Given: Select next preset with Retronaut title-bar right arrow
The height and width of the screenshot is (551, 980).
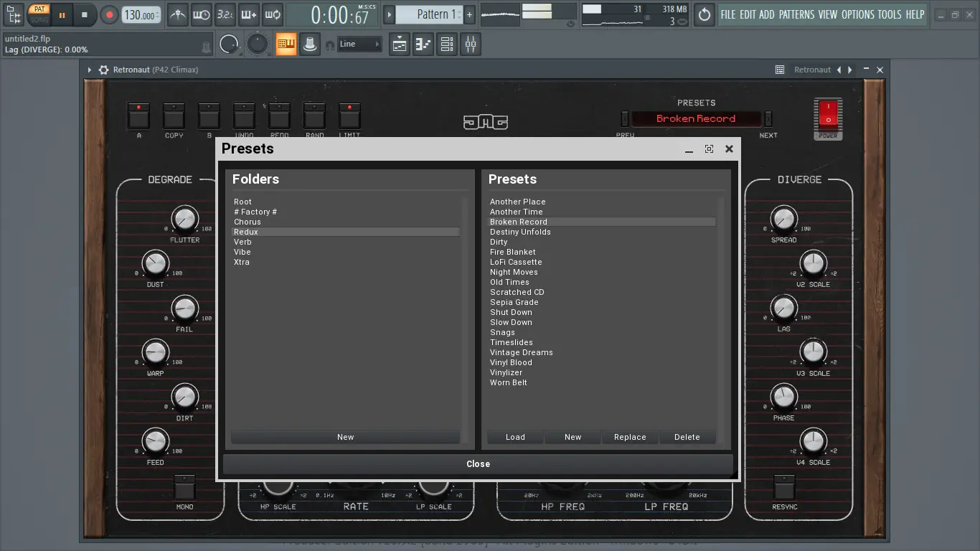Looking at the screenshot, I should [850, 70].
